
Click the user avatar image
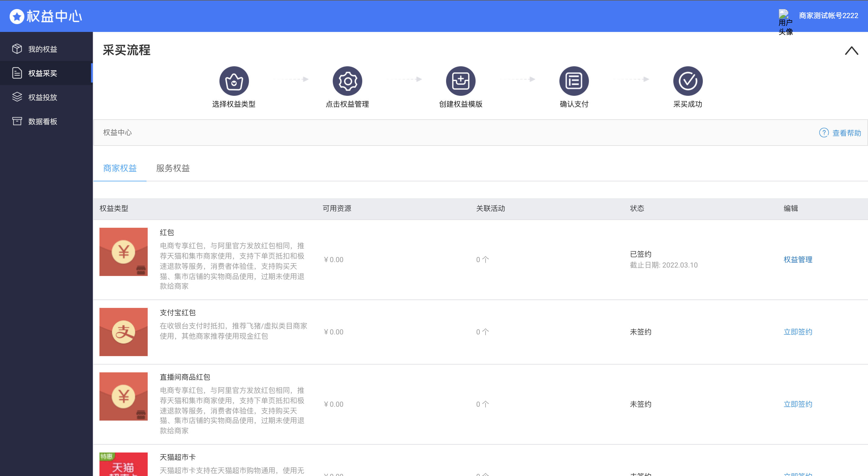click(783, 14)
